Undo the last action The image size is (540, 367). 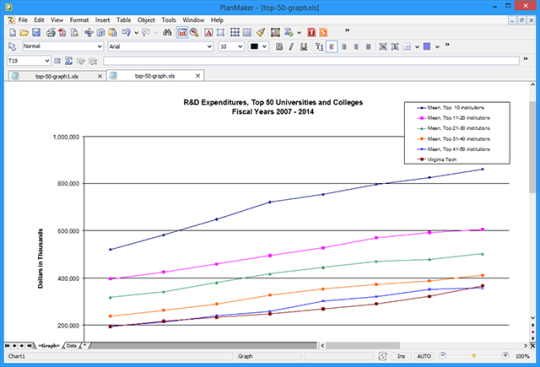[x=126, y=32]
